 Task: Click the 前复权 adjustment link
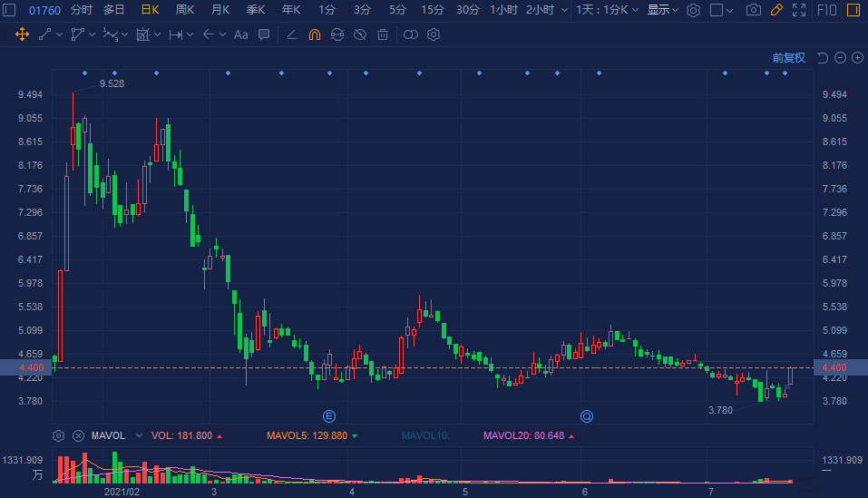pos(788,58)
